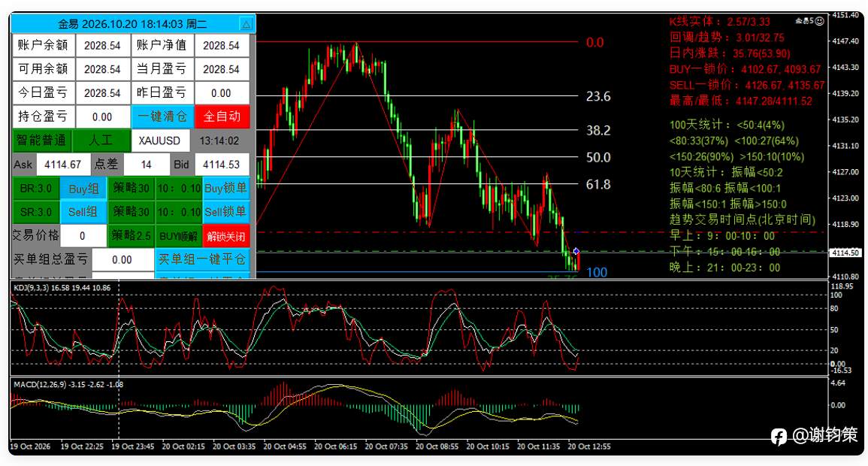
Task: Collapse the 金易 panel with the triangle button
Action: point(246,24)
